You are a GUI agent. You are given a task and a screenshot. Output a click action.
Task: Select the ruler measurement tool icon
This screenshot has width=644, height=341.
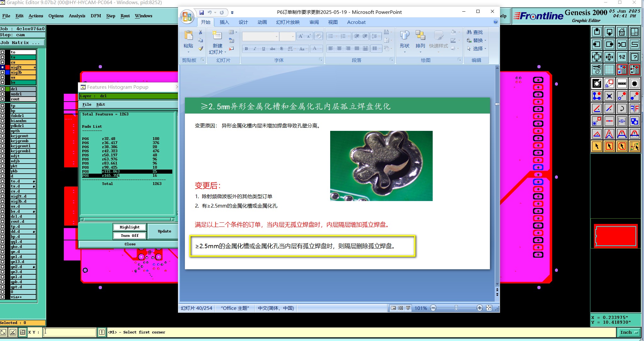coord(622,83)
